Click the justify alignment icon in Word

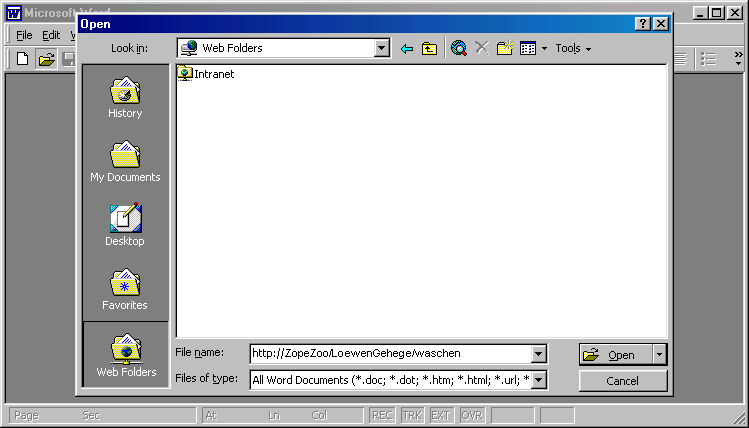680,59
